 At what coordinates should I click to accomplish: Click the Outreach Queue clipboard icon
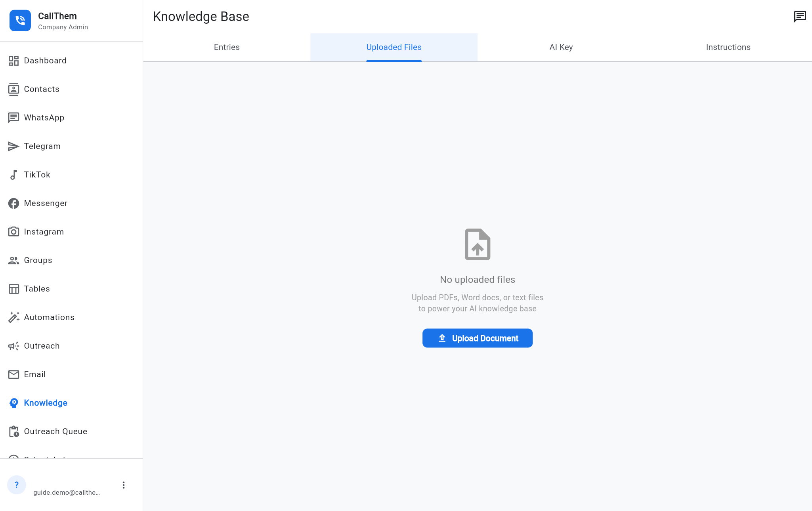pyautogui.click(x=13, y=431)
